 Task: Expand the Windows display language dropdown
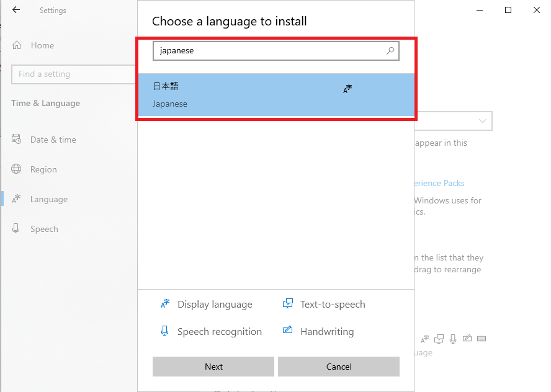coord(483,120)
